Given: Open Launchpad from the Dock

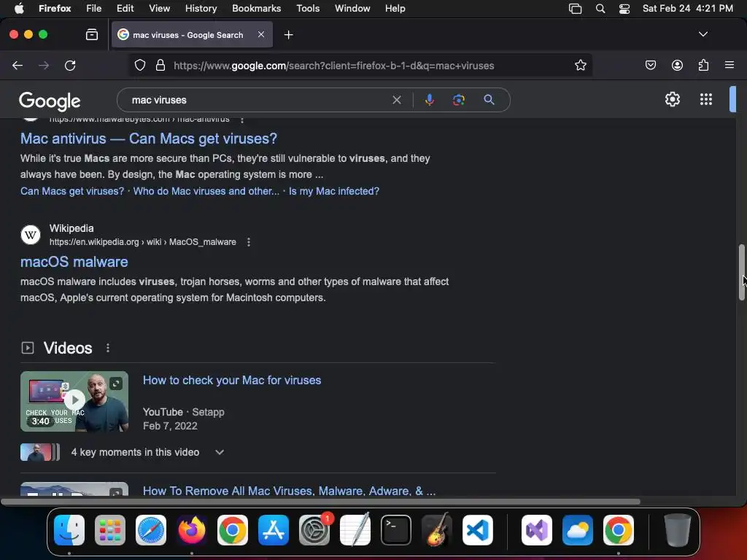Looking at the screenshot, I should tap(110, 530).
